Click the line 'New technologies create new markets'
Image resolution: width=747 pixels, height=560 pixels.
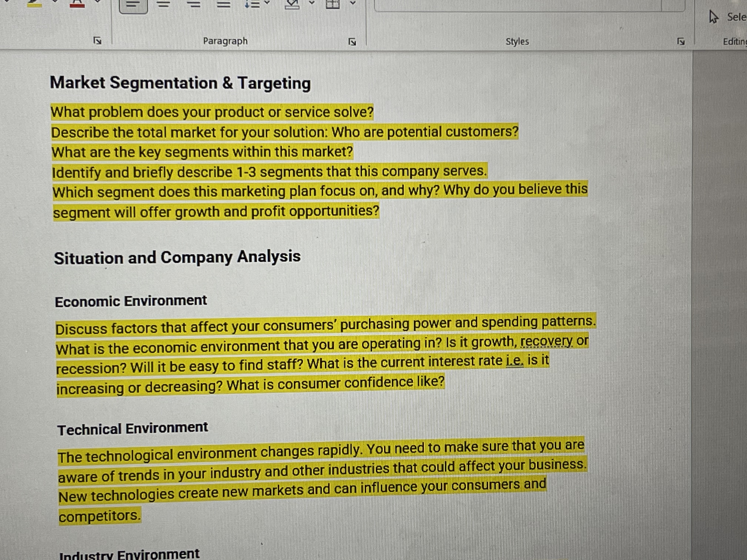[302, 490]
